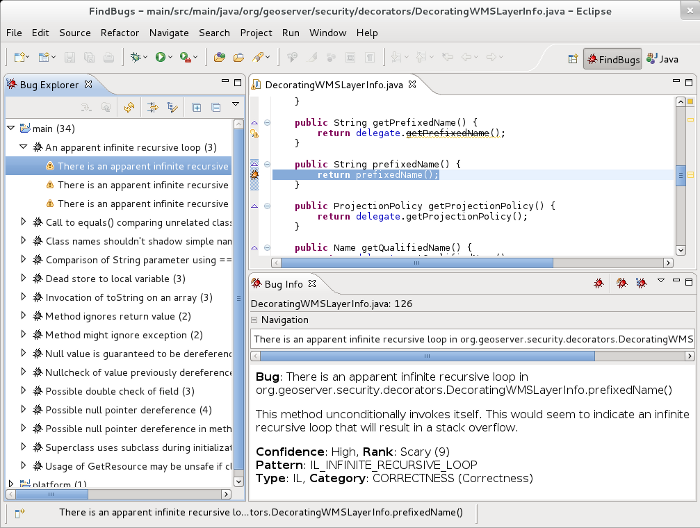Image resolution: width=700 pixels, height=528 pixels.
Task: Collapse the getPrefixedName() method fold
Action: click(267, 122)
